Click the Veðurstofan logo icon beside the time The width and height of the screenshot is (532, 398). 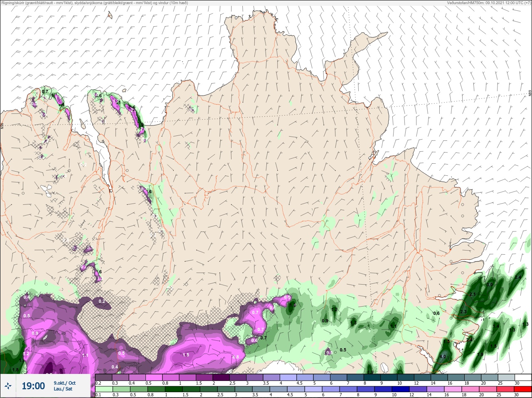[x=8, y=386]
